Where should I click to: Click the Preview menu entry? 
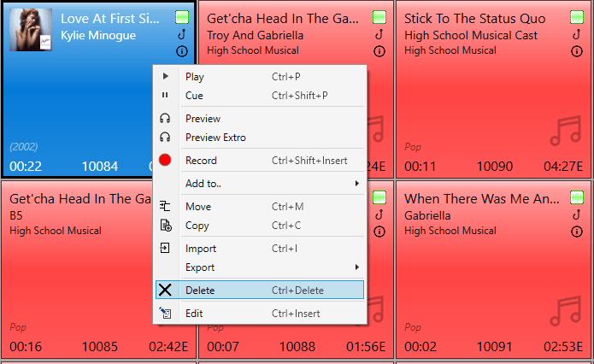pyautogui.click(x=260, y=119)
